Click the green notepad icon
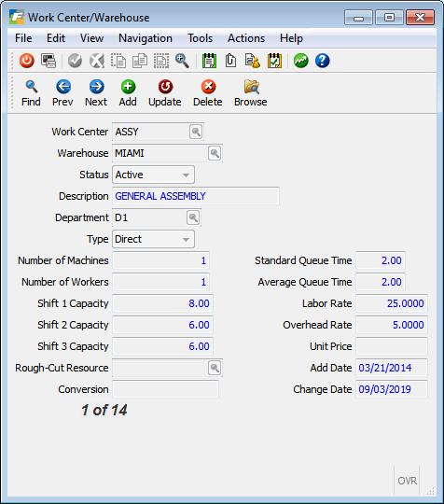The image size is (444, 504). (209, 61)
